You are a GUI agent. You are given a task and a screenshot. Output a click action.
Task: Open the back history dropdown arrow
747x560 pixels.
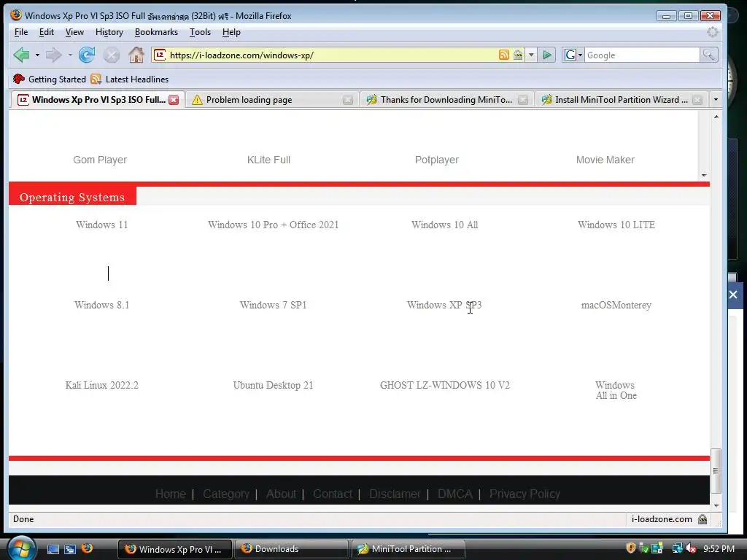37,55
